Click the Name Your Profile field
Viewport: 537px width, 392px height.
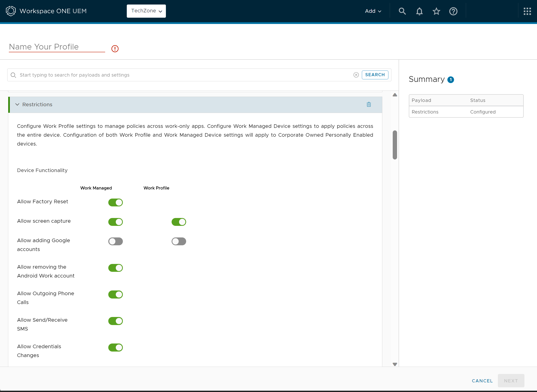point(57,47)
